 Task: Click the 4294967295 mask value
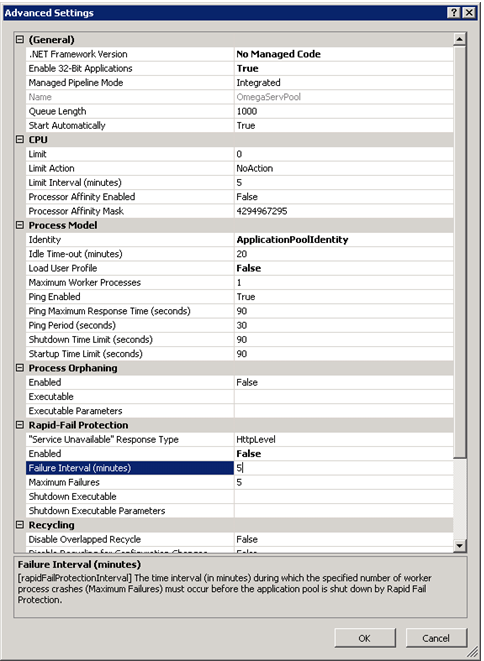262,211
